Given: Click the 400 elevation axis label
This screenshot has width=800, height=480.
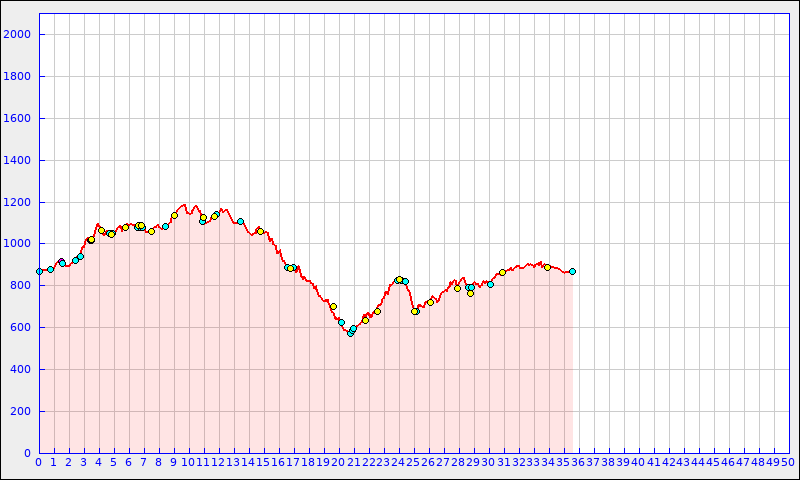Looking at the screenshot, I should click(21, 369).
